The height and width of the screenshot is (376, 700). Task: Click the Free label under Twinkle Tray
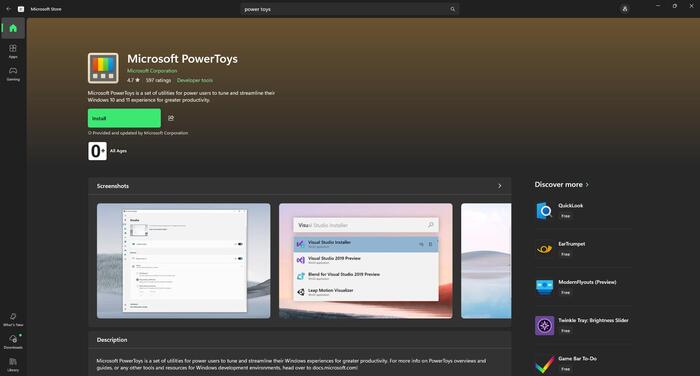(x=565, y=331)
